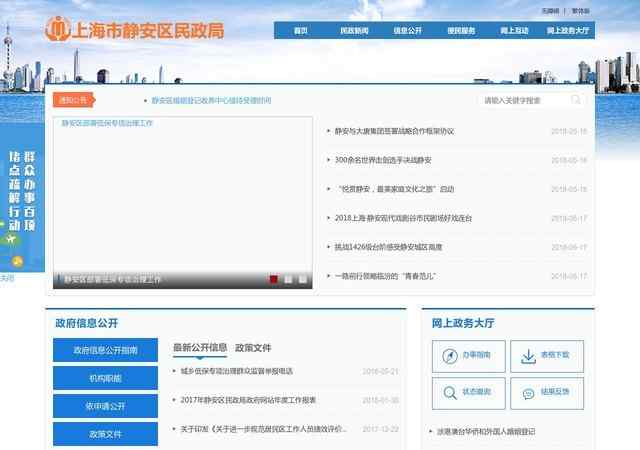Open news link 300余名世界击剑选手决战静安
This screenshot has width=640, height=450.
tap(383, 159)
